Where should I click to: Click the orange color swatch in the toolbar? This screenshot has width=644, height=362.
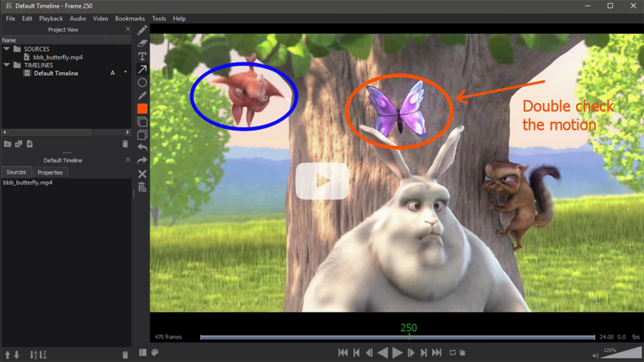coord(142,109)
